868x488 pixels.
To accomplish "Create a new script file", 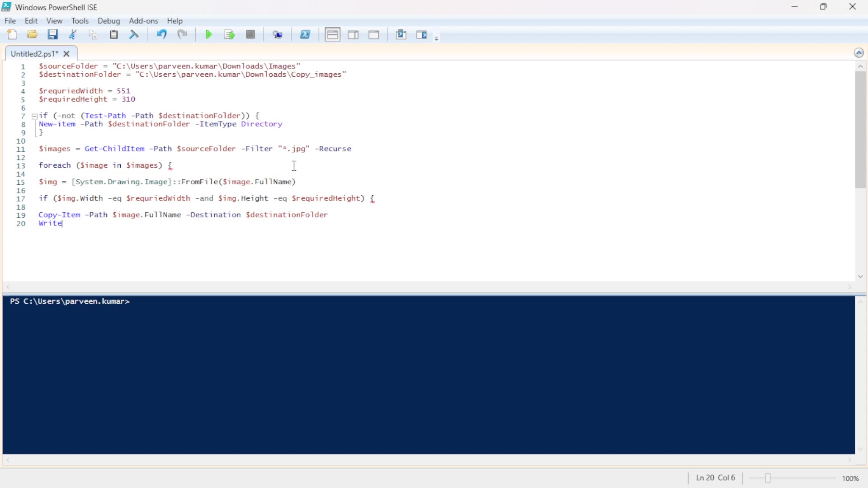I will tap(12, 34).
